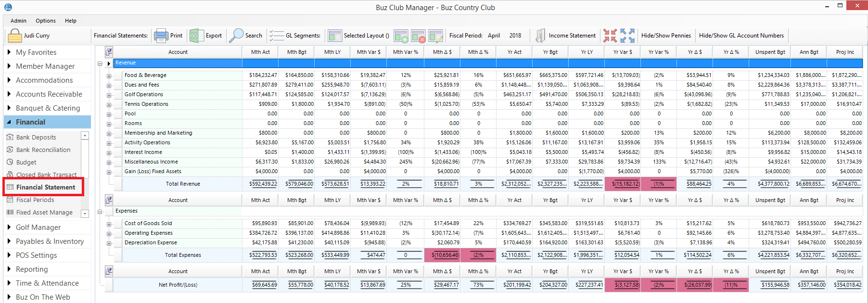Open Bank Reconciliation in the sidebar
The width and height of the screenshot is (868, 303).
coord(43,150)
